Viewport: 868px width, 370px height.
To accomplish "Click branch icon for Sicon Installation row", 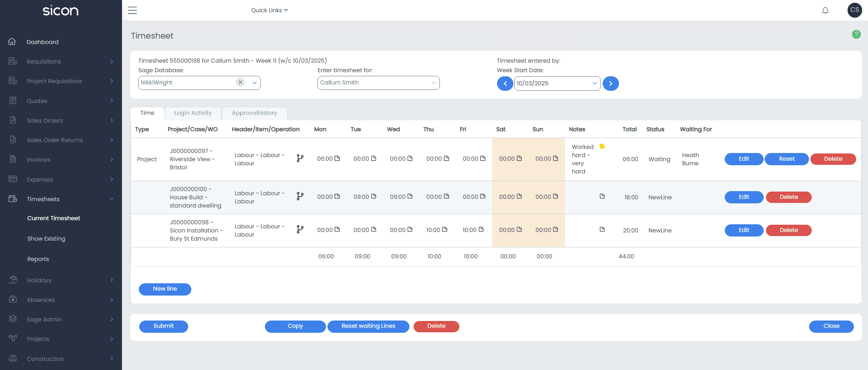I will click(300, 229).
